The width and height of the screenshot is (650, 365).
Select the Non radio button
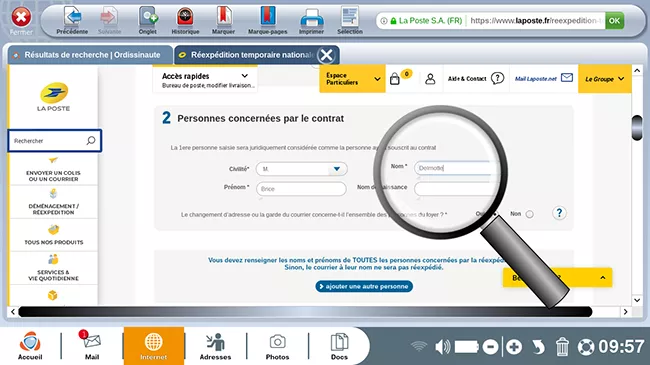point(529,214)
